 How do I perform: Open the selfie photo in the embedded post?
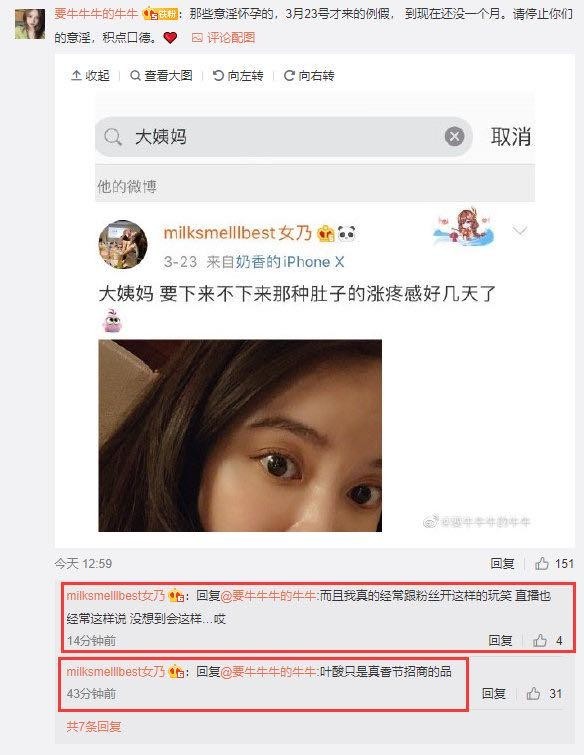[x=240, y=435]
